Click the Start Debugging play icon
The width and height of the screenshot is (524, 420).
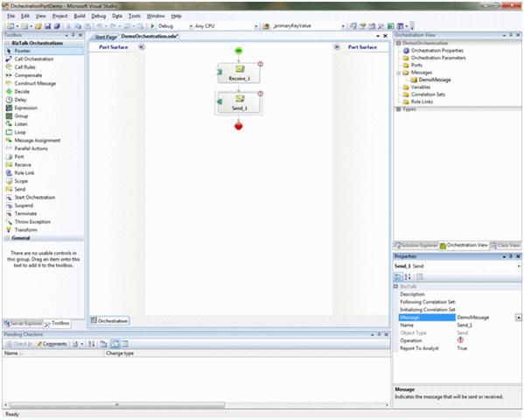[152, 25]
